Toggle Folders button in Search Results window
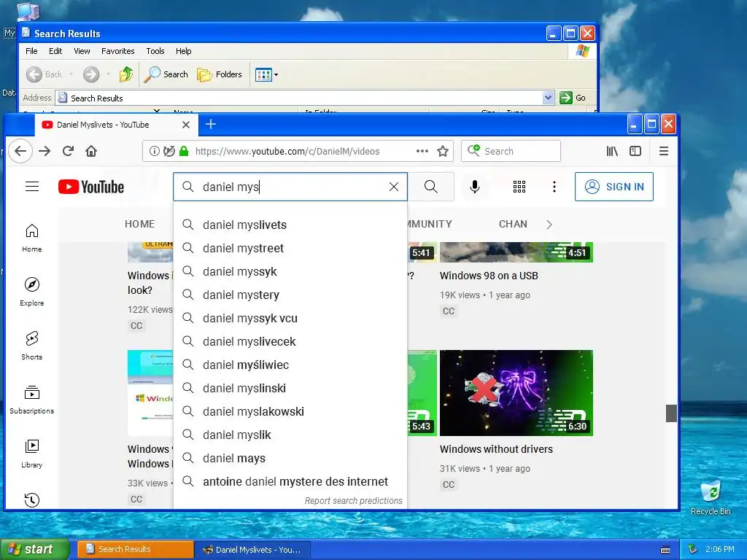Viewport: 747px width, 560px height. click(x=219, y=74)
